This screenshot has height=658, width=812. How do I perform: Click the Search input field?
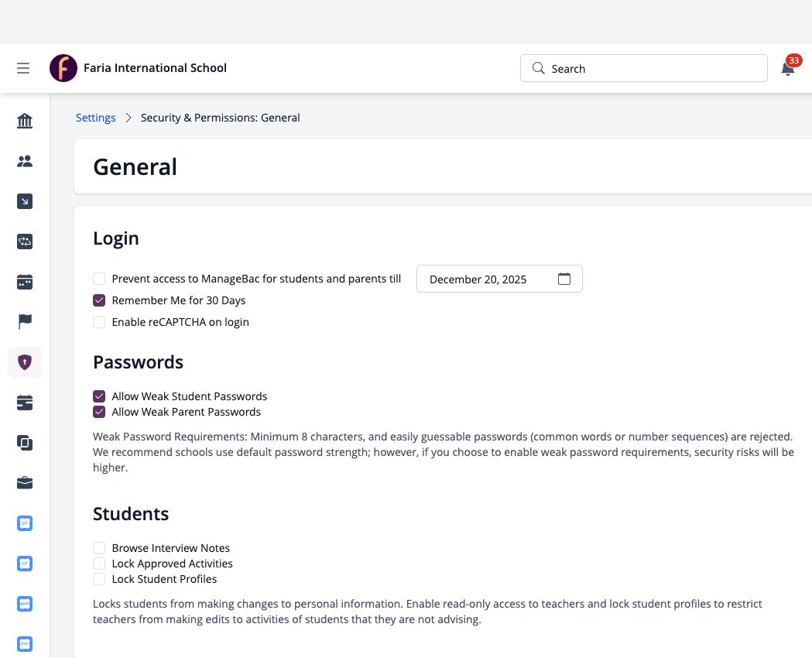[x=643, y=68]
